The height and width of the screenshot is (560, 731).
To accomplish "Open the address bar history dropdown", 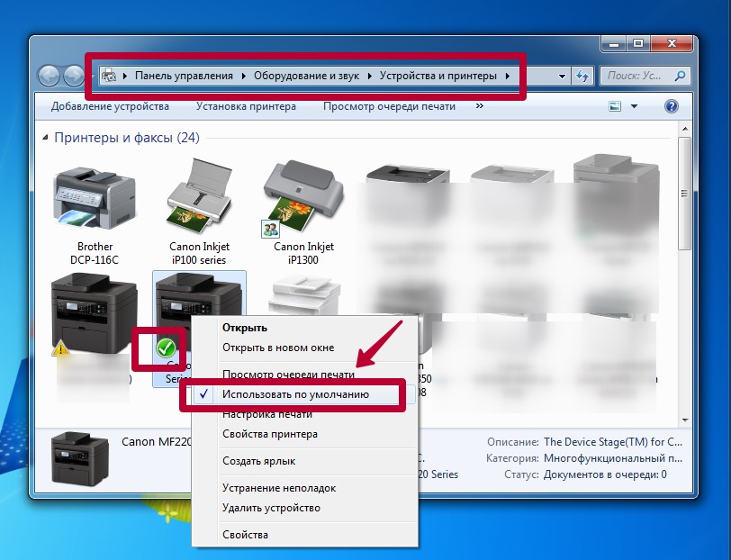I will (563, 77).
